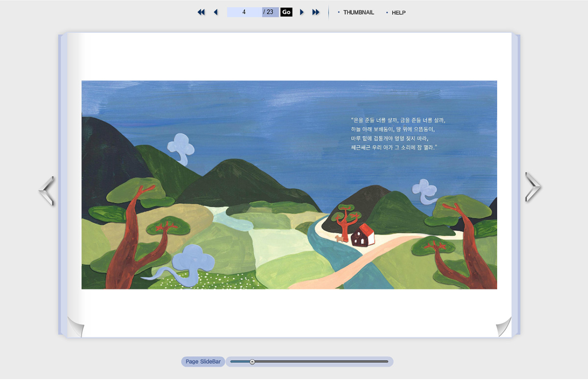The height and width of the screenshot is (380, 588).
Task: Click the large silver right chevron beside book
Action: (x=533, y=187)
